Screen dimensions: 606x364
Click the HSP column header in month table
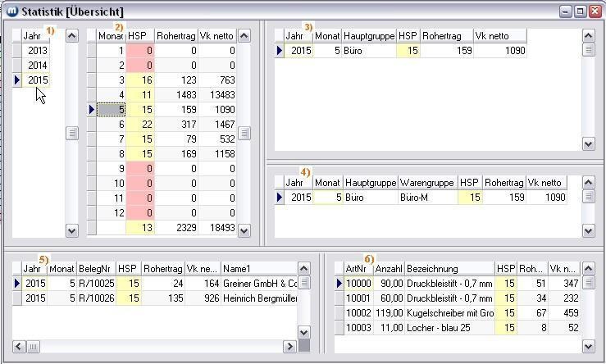click(x=139, y=36)
